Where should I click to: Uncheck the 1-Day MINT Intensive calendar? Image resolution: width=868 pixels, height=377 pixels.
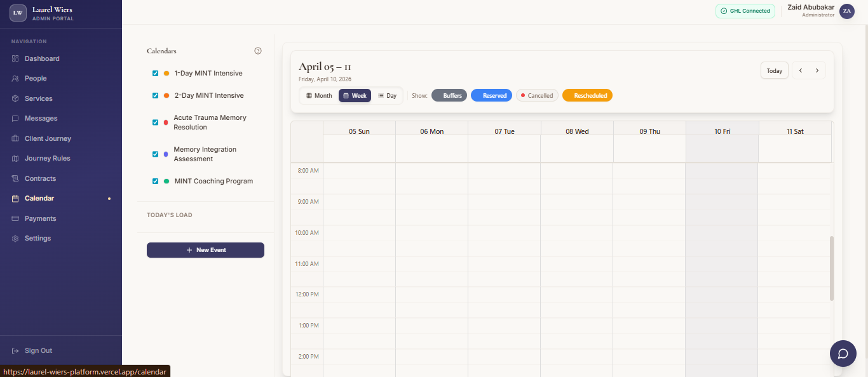[155, 74]
